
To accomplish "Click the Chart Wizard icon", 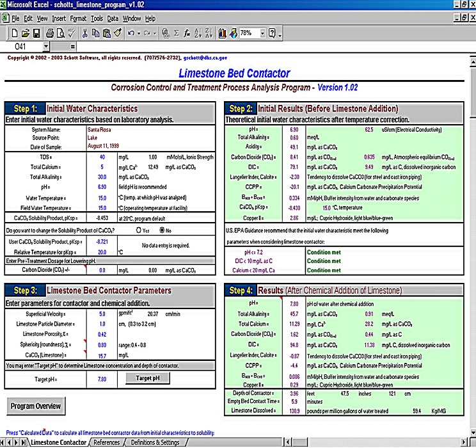I will click(222, 33).
